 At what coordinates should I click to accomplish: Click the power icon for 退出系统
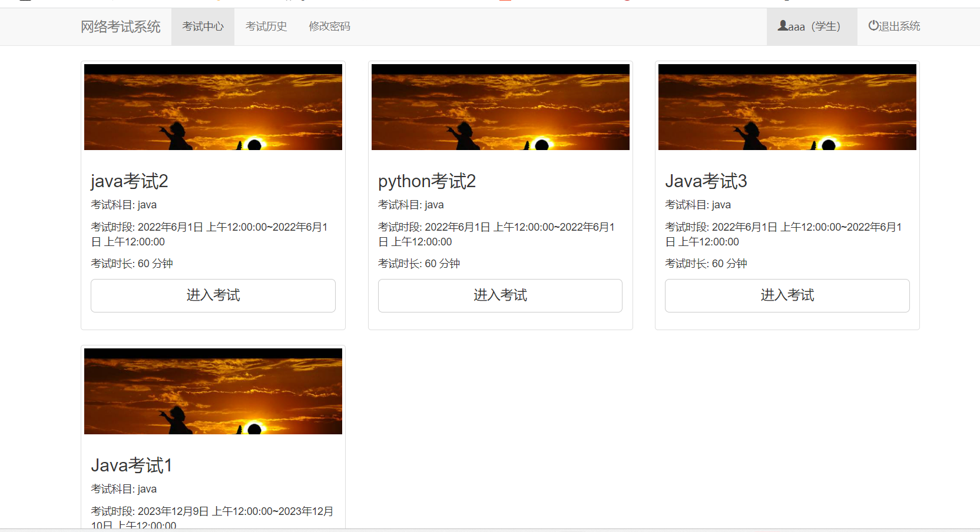873,26
